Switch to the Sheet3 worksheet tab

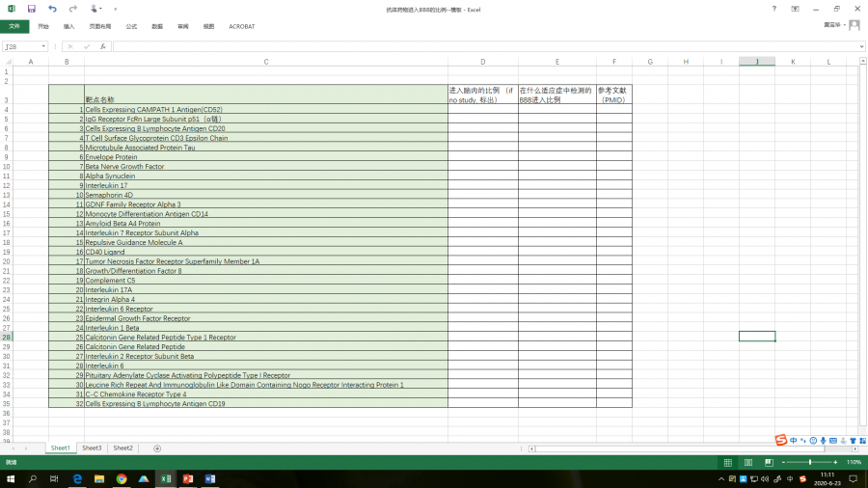[92, 448]
